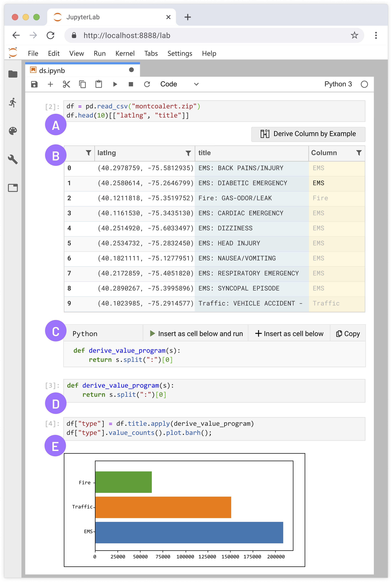Open a new browser tab
The image size is (392, 582).
187,17
